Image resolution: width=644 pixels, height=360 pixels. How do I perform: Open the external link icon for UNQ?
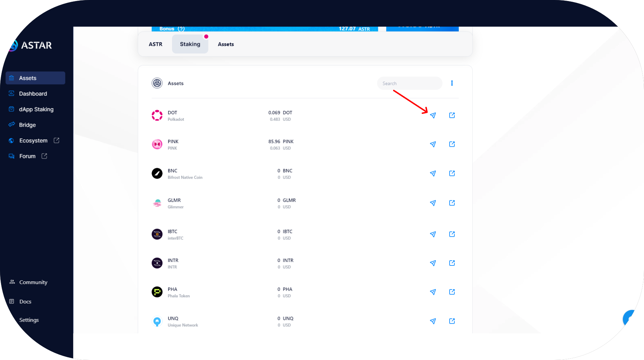click(452, 321)
